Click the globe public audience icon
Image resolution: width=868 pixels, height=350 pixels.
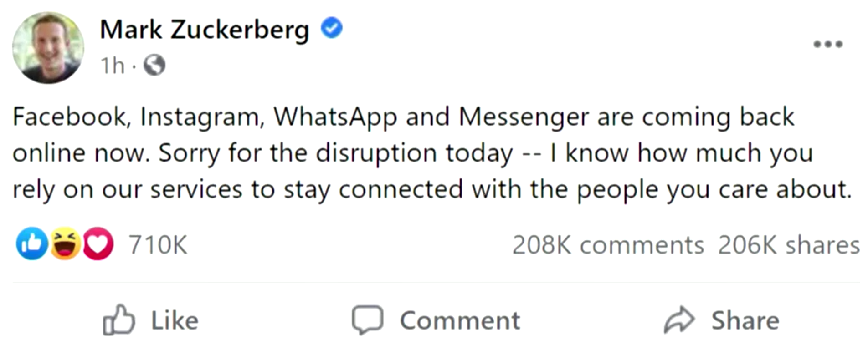pos(154,65)
